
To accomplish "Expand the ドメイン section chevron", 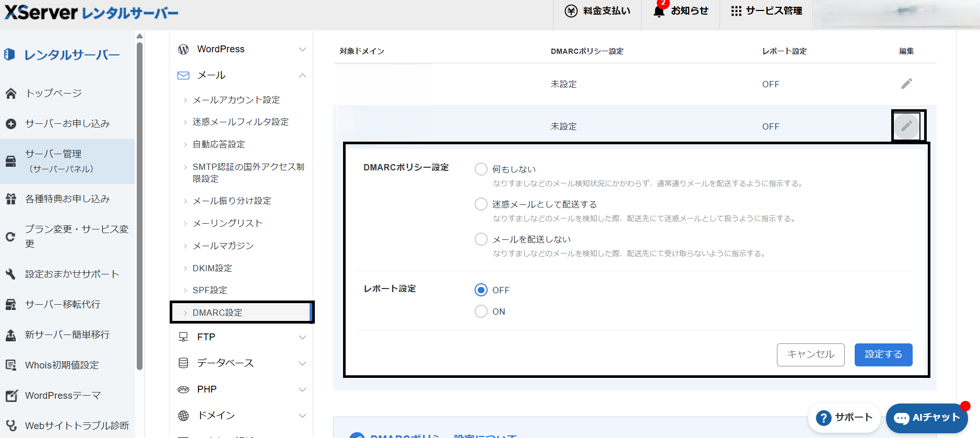I will click(x=302, y=416).
